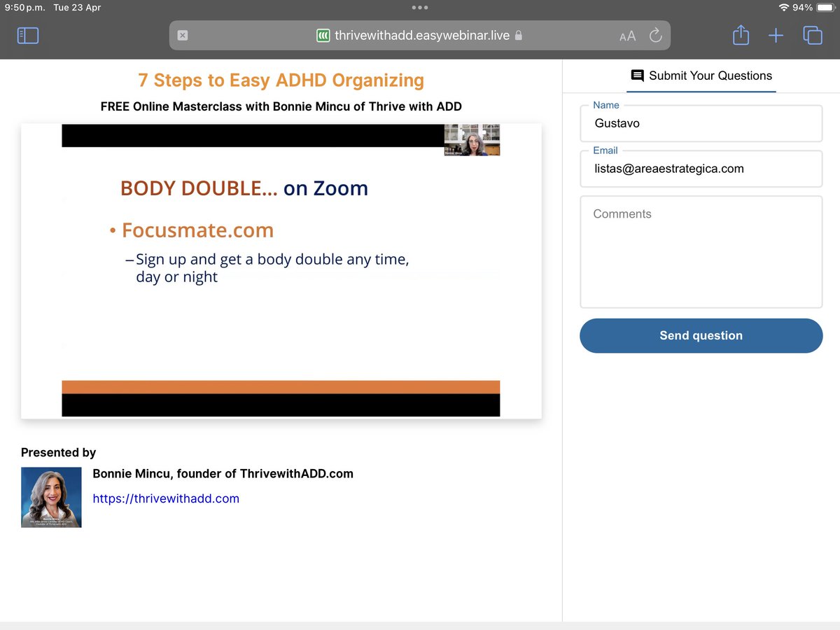Open the AA reader and text size menu
The height and width of the screenshot is (630, 840).
[x=628, y=36]
